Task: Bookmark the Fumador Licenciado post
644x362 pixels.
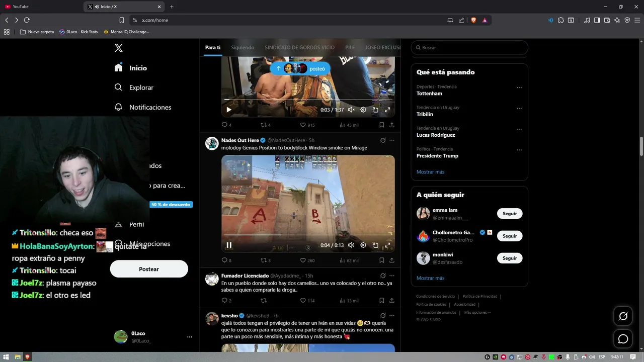Action: point(382,301)
